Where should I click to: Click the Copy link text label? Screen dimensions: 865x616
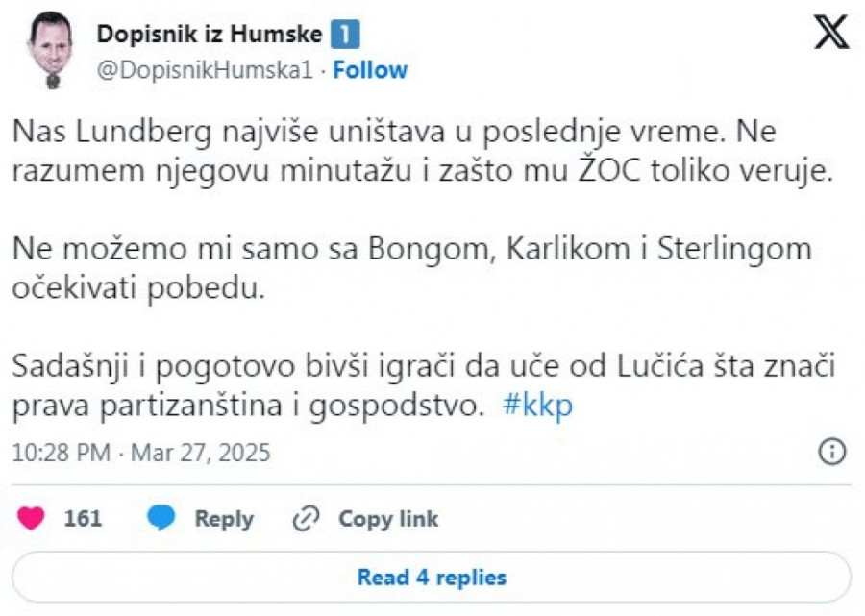388,519
